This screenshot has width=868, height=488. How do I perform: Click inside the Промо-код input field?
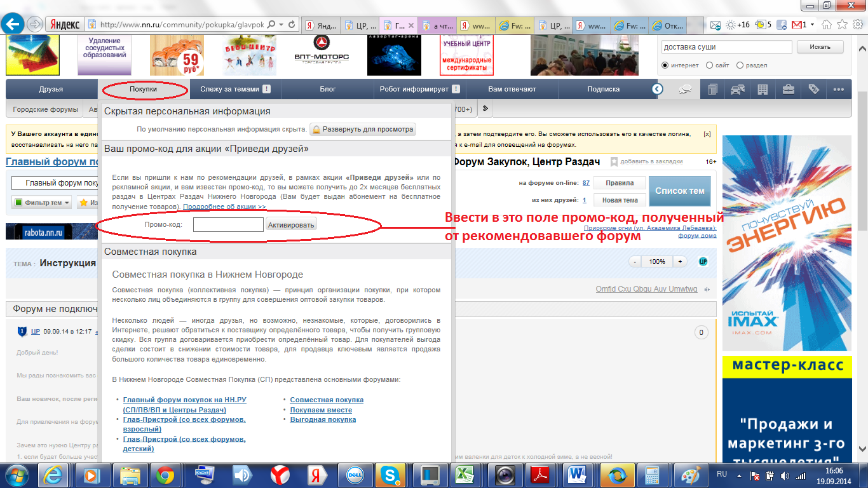click(228, 224)
